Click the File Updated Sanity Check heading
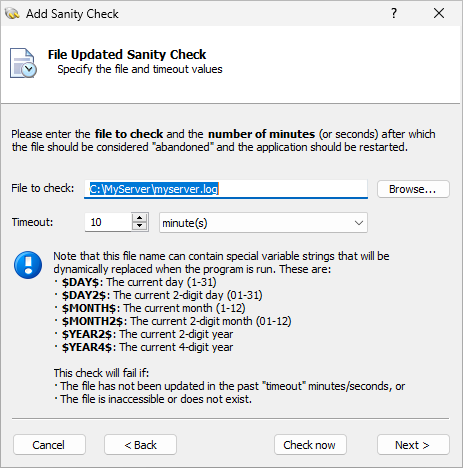The width and height of the screenshot is (463, 468). (127, 55)
